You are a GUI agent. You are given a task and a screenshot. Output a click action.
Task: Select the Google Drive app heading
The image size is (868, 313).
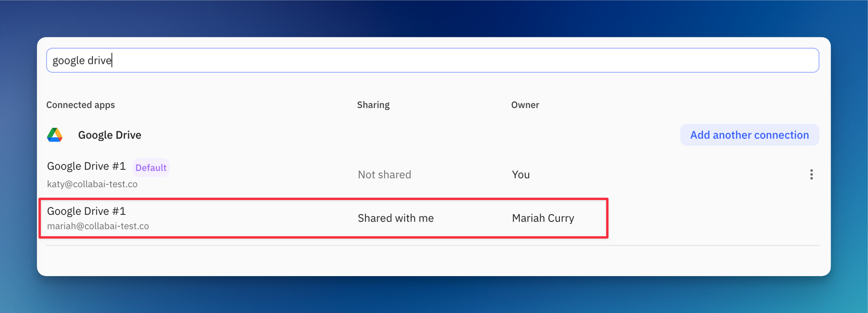(110, 135)
